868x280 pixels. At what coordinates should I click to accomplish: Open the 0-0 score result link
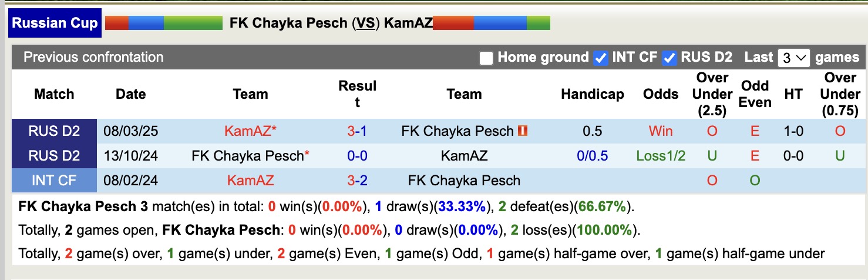(x=357, y=156)
